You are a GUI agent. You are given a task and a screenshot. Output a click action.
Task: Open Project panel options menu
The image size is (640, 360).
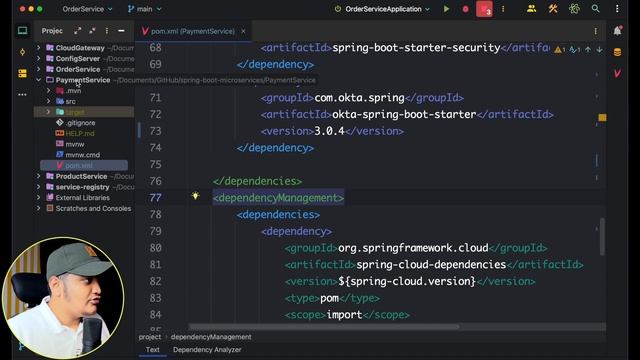(107, 31)
